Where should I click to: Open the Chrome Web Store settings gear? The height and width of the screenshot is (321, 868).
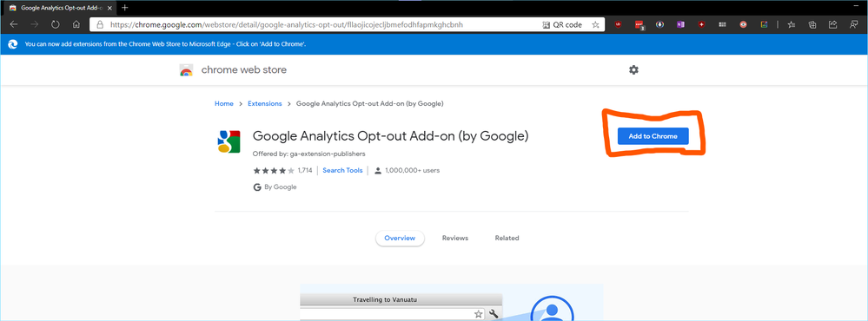pos(633,69)
